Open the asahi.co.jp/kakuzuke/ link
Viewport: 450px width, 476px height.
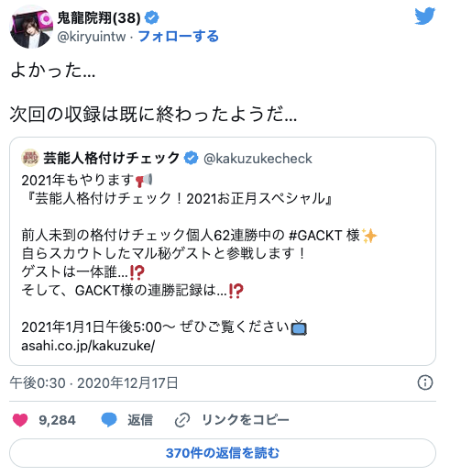tap(88, 346)
